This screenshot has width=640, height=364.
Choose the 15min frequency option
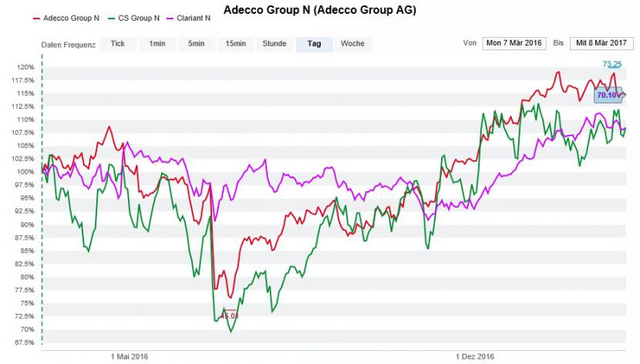[236, 44]
